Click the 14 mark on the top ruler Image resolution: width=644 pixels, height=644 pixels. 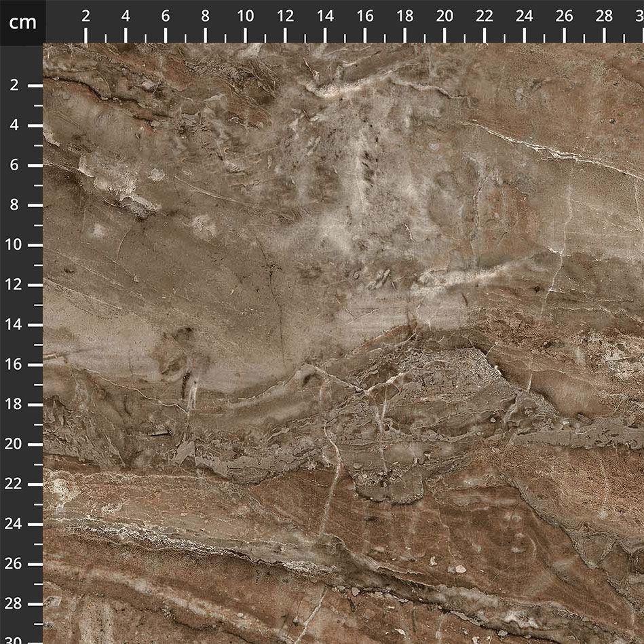coord(325,17)
